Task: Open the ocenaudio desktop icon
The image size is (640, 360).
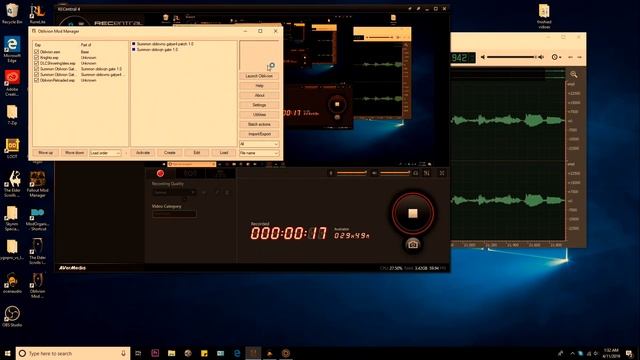Action: (x=12, y=283)
